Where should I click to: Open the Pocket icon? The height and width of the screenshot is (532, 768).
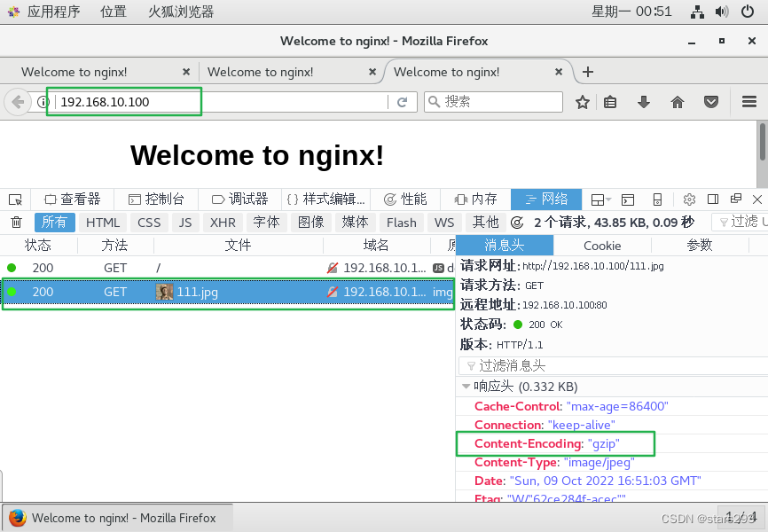[711, 102]
